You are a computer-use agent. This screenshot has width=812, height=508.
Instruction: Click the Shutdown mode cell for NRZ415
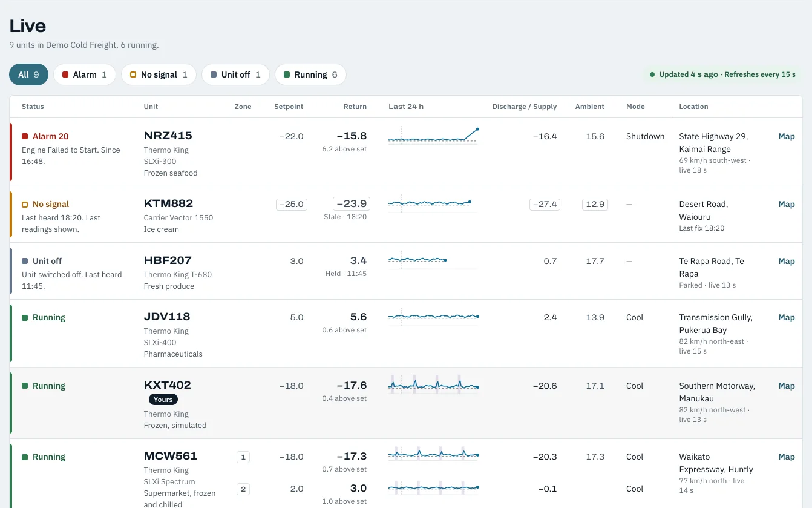[645, 136]
